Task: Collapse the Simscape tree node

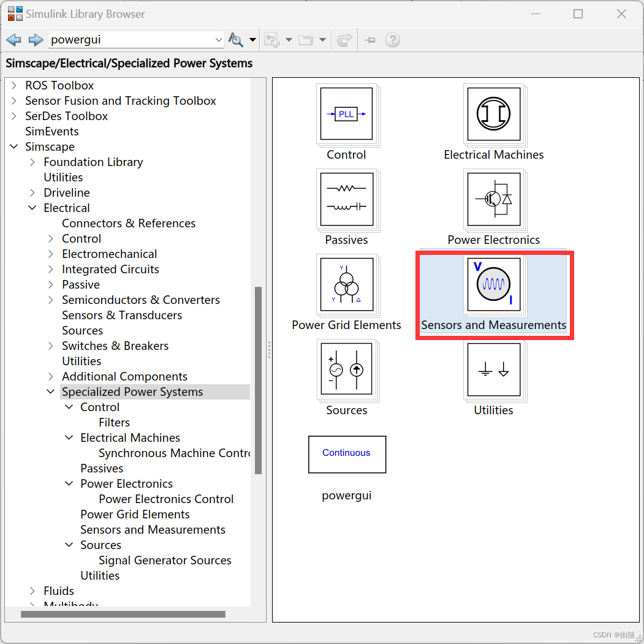Action: click(x=14, y=146)
